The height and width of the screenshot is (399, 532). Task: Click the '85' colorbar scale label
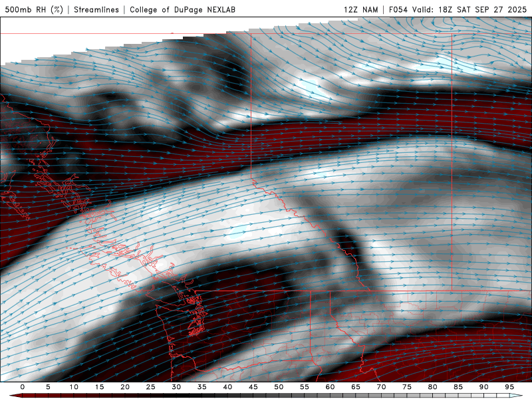458,387
